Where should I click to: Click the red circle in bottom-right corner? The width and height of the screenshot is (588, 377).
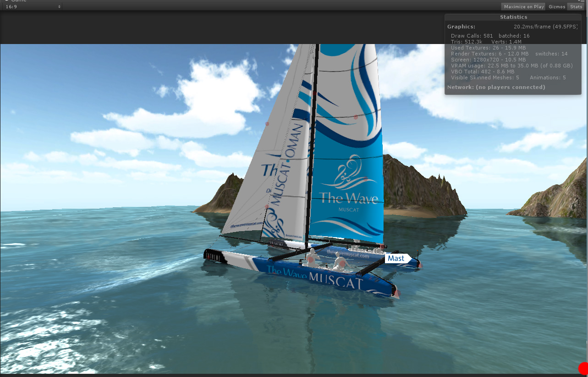(583, 368)
